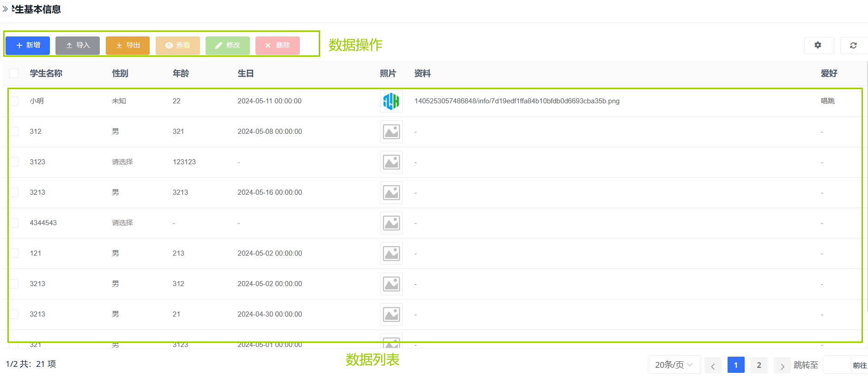Check the row checkbox for 312
The height and width of the screenshot is (389, 868).
pos(14,132)
